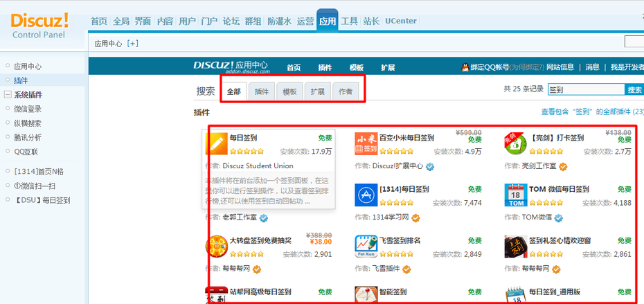Switch to the 模板 search tab
The image size is (644, 304).
289,91
